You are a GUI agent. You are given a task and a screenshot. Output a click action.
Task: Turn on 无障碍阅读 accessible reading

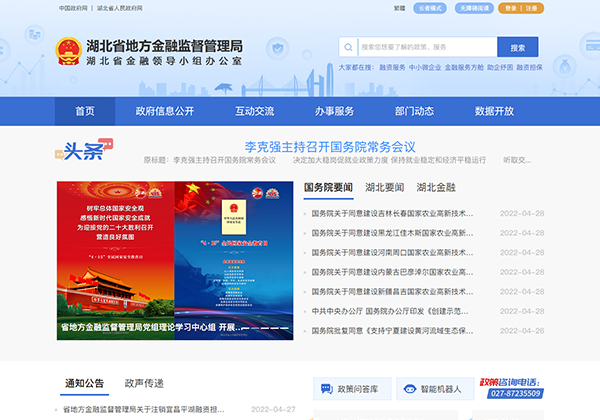[x=474, y=8]
